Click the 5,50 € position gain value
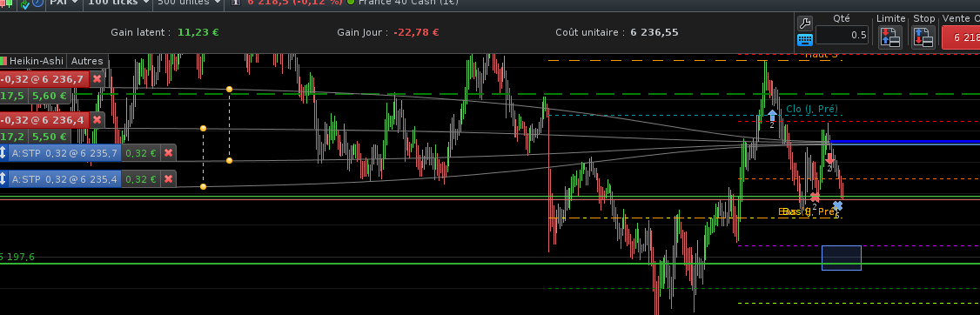Viewport: 980px width, 315px height. pos(50,137)
